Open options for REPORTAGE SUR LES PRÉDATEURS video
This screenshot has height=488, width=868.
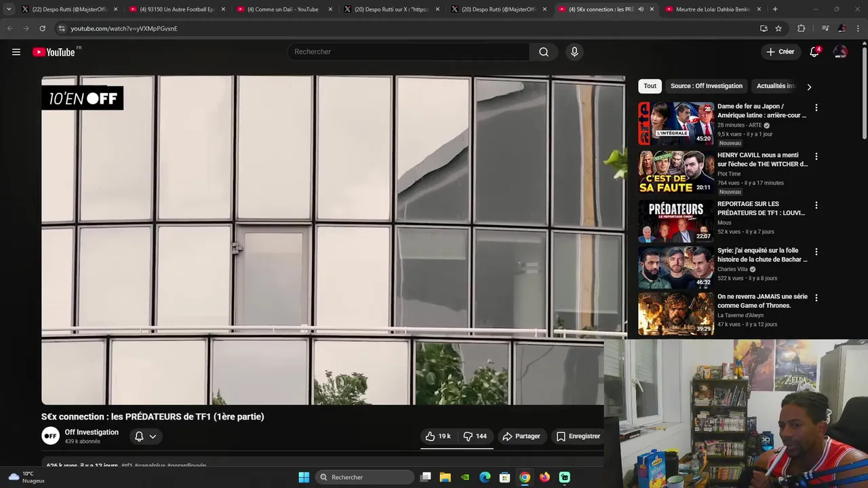click(x=816, y=205)
